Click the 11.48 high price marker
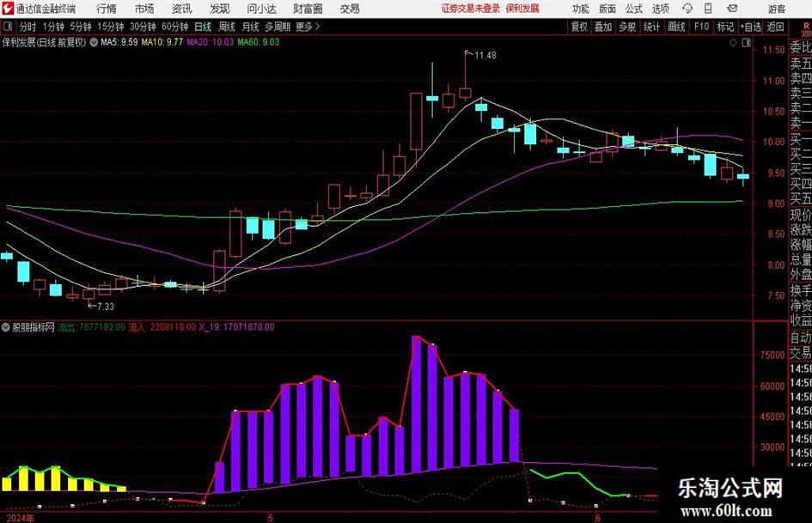Viewport: 812px width, 523px height. (x=485, y=56)
